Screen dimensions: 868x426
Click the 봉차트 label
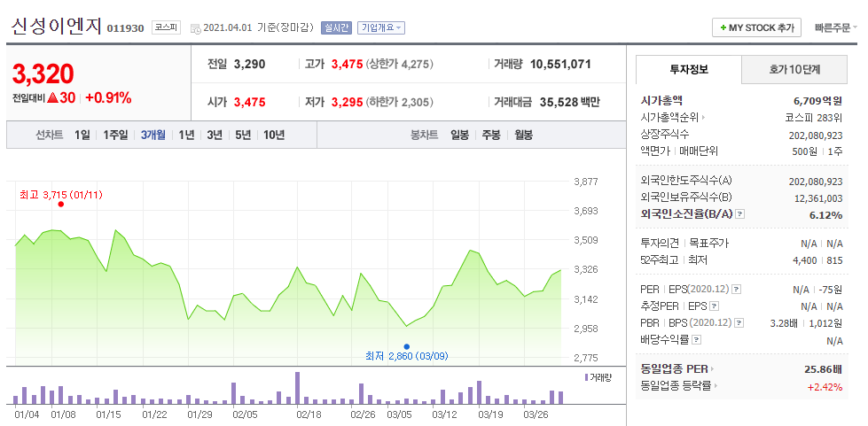424,135
